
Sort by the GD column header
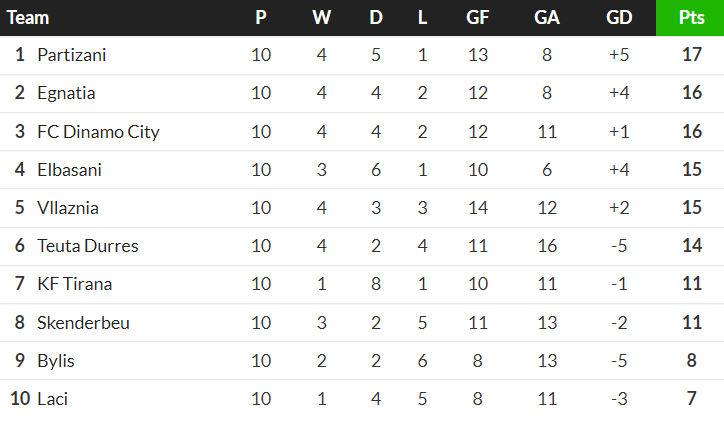(619, 18)
